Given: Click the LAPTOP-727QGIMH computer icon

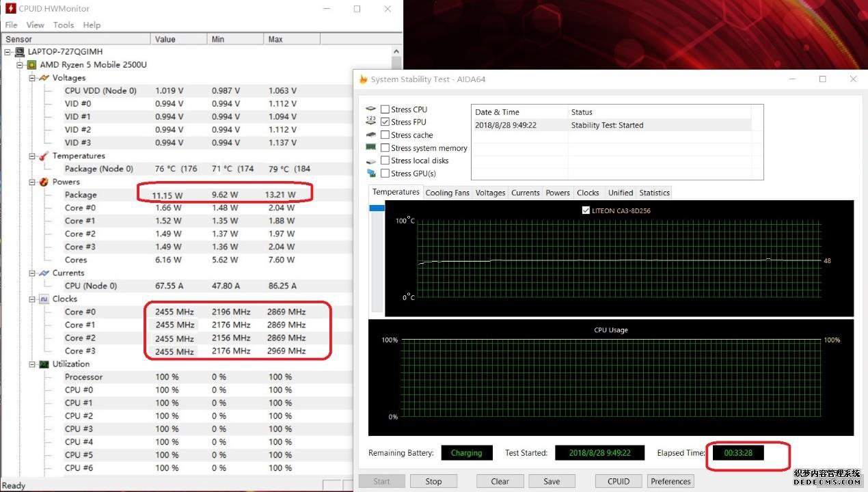Looking at the screenshot, I should pyautogui.click(x=20, y=52).
